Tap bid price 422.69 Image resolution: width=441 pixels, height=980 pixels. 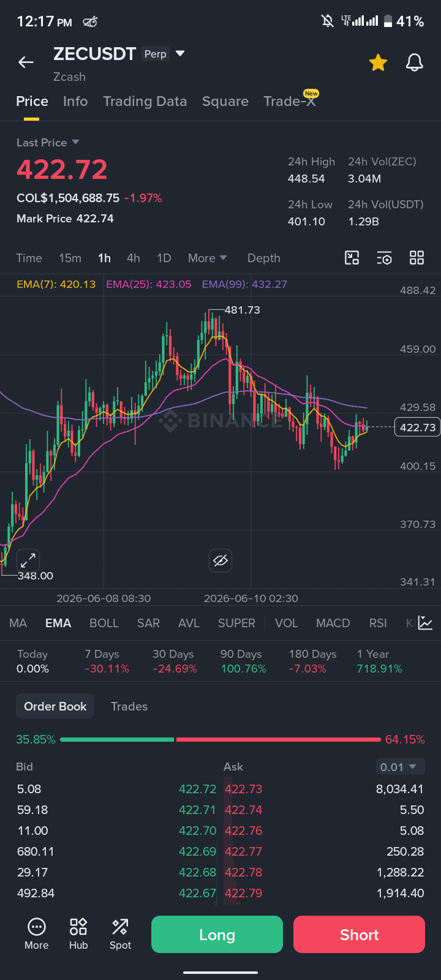coord(197,851)
